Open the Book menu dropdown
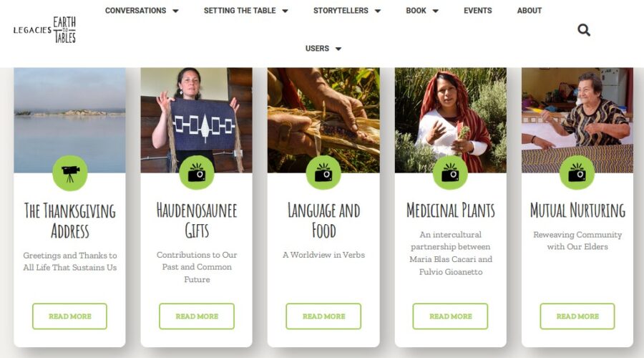 tap(421, 11)
